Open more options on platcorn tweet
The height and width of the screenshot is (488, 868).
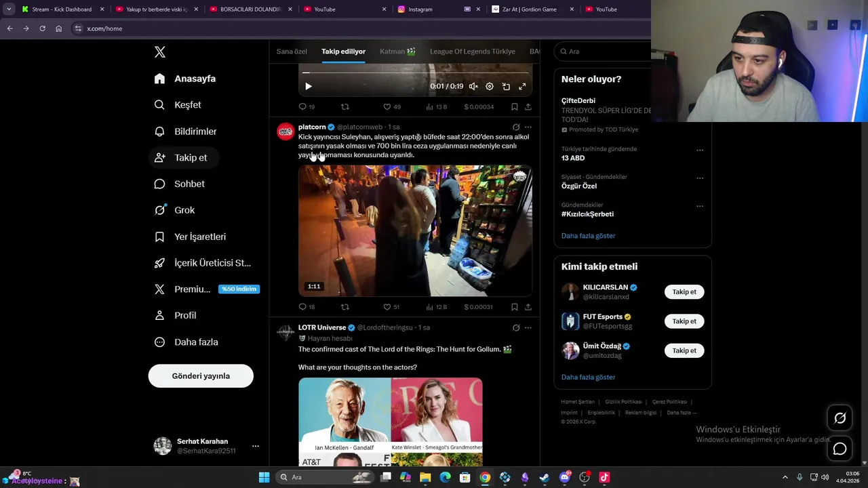tap(528, 127)
